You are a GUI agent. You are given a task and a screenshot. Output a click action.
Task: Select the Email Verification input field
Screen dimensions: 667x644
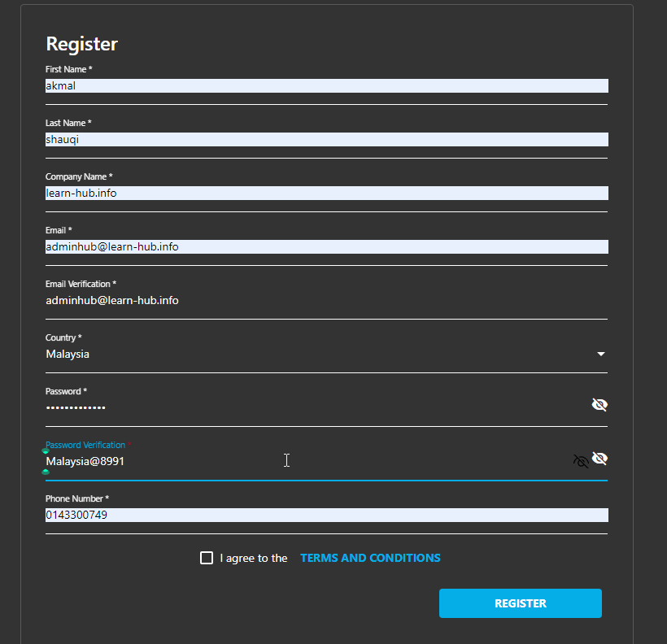(x=325, y=300)
